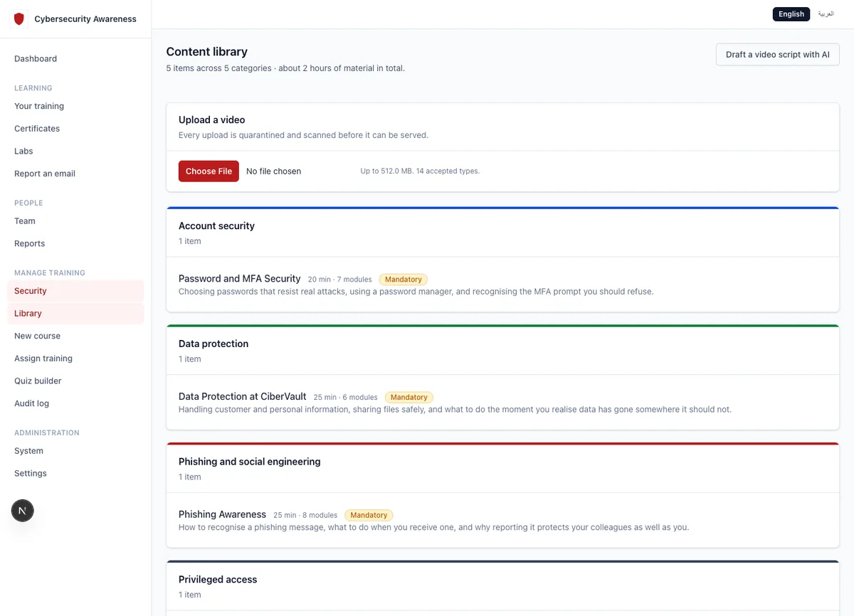Click the red shield logo icon

pos(19,19)
